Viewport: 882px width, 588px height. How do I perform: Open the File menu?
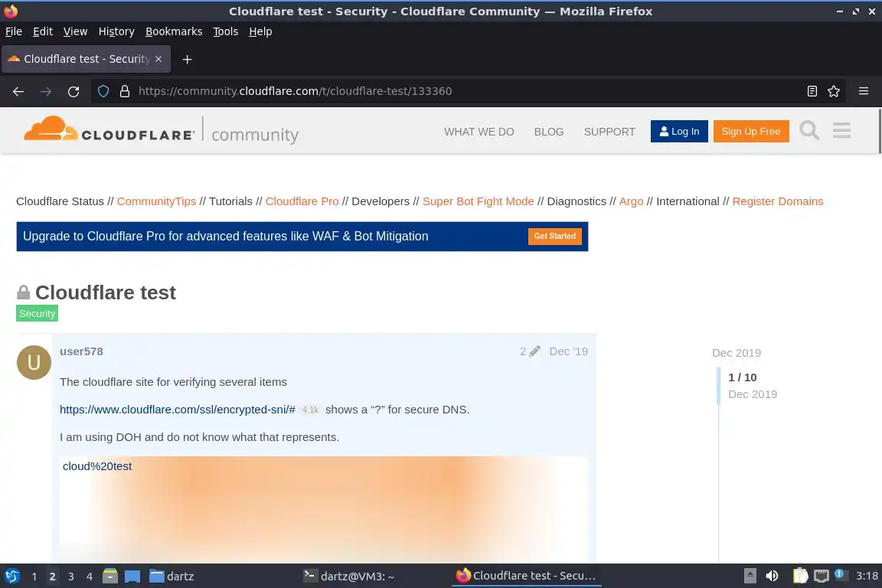pos(14,31)
